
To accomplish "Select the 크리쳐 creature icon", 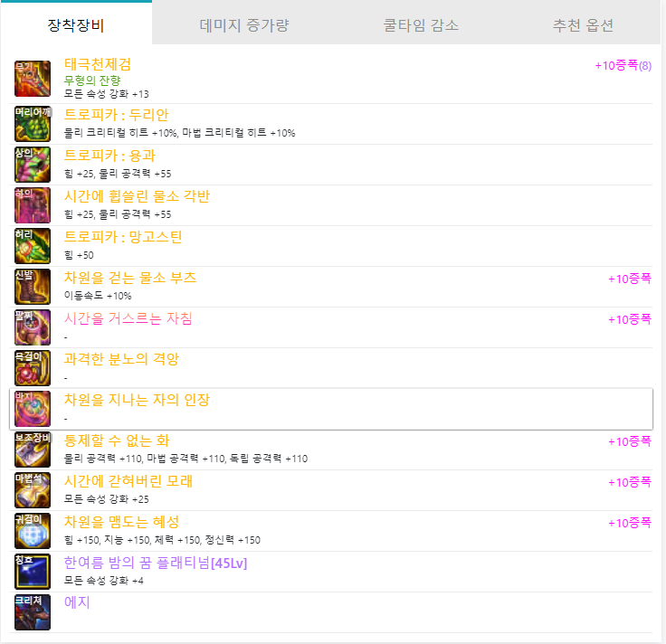I will click(33, 612).
